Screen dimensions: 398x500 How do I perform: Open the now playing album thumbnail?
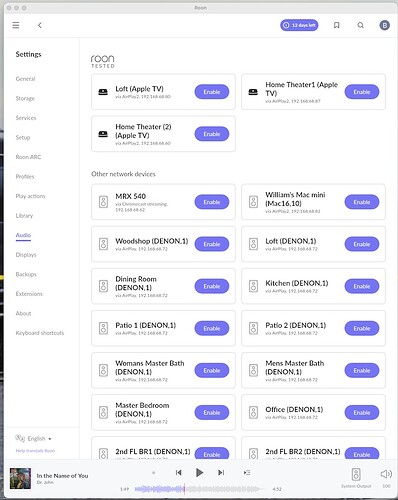(20, 478)
